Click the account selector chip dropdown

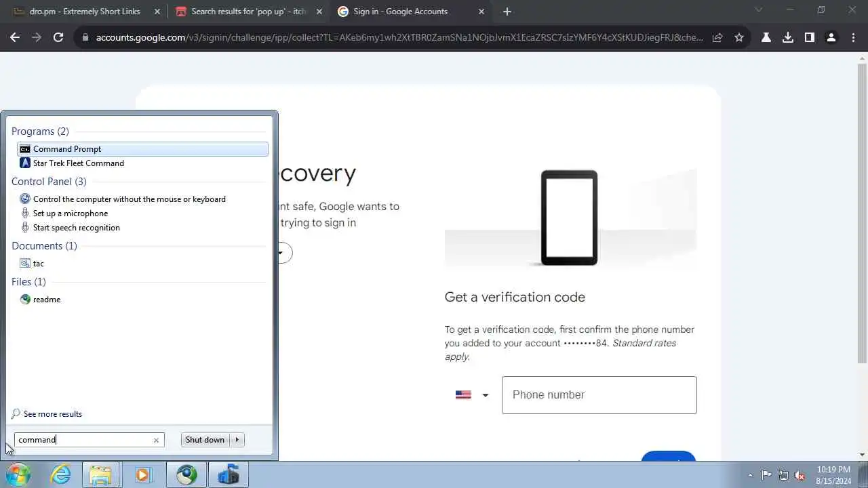pos(285,253)
